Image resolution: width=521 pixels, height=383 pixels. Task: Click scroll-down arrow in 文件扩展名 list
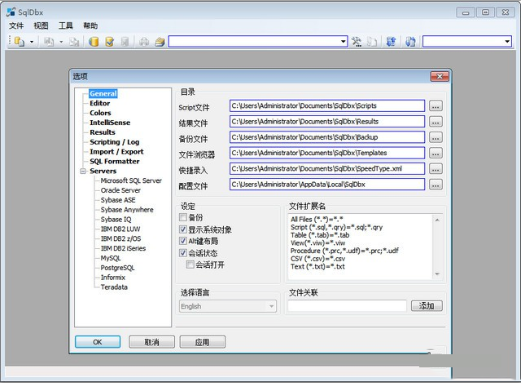pyautogui.click(x=437, y=274)
